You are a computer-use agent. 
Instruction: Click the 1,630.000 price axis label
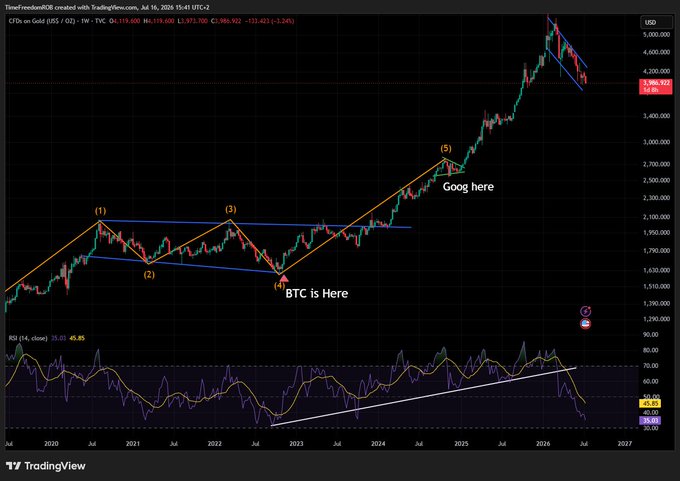point(657,270)
